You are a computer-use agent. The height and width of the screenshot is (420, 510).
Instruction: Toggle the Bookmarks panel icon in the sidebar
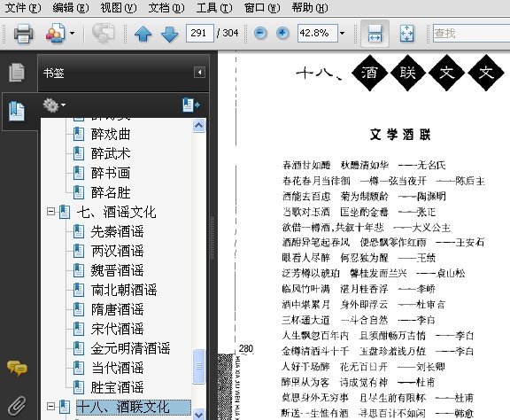point(17,112)
